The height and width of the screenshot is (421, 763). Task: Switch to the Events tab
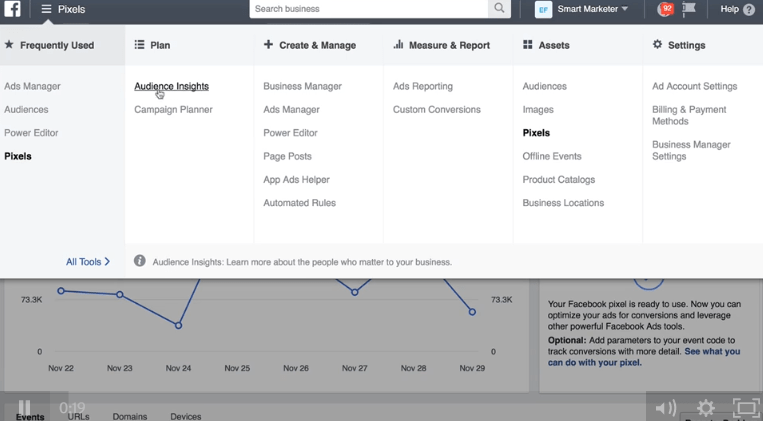(30, 417)
